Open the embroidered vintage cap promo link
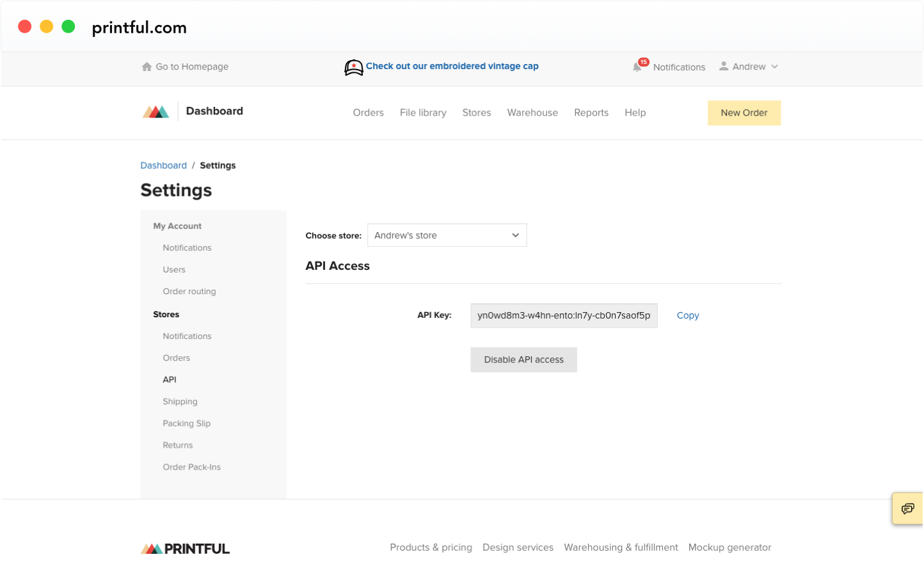The width and height of the screenshot is (924, 566). tap(452, 66)
